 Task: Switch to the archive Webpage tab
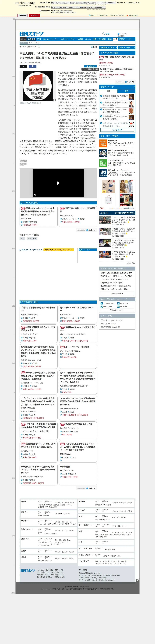[23, 15]
